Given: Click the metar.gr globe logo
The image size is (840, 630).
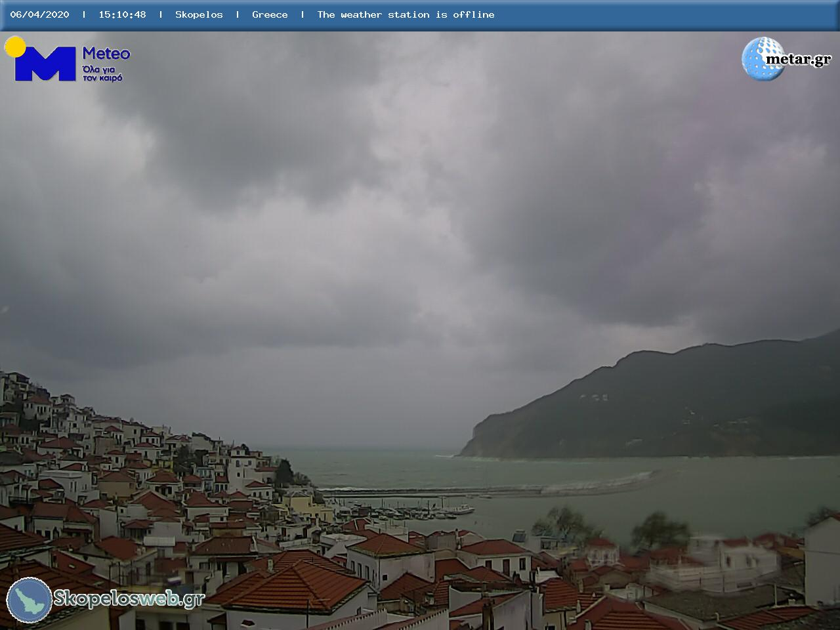Looking at the screenshot, I should point(763,59).
